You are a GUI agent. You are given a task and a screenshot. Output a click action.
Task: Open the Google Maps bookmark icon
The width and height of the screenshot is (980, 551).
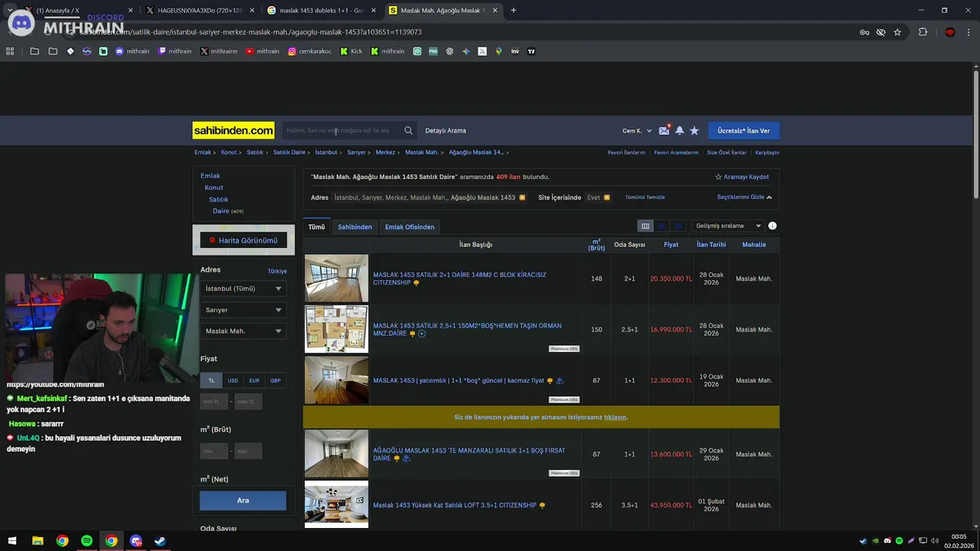pos(498,51)
